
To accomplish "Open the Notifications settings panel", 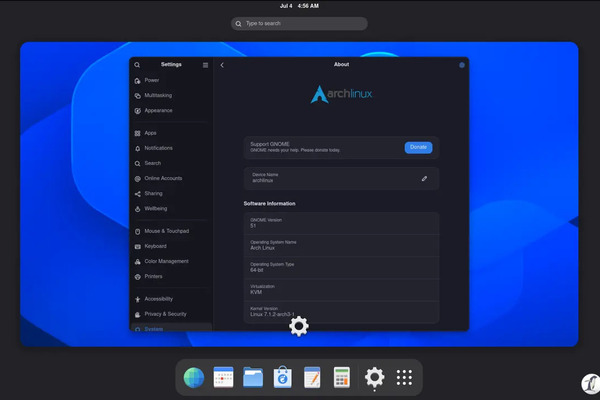I will (171, 148).
